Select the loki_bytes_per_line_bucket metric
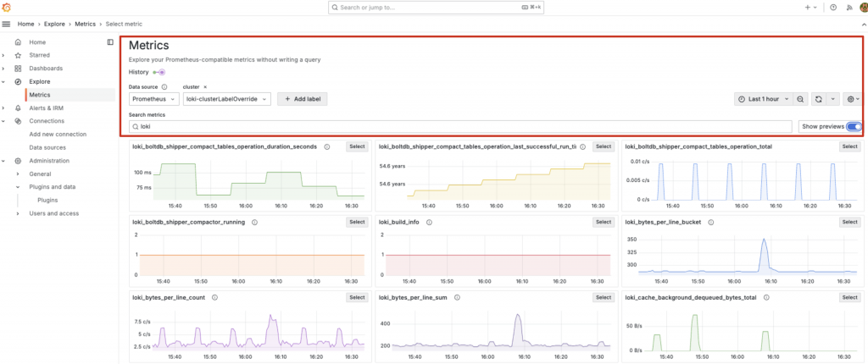The height and width of the screenshot is (364, 868). coord(849,222)
